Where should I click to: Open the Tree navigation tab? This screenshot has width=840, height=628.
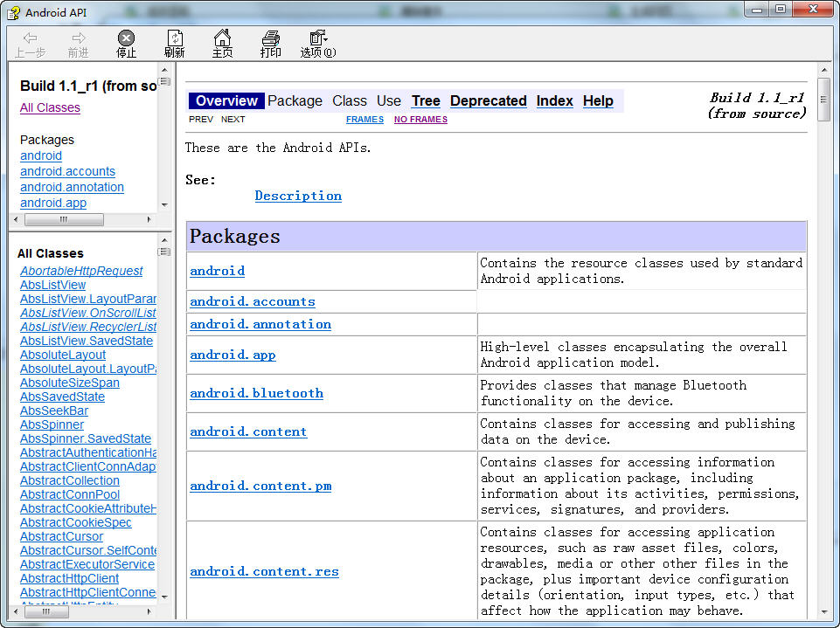pyautogui.click(x=426, y=100)
